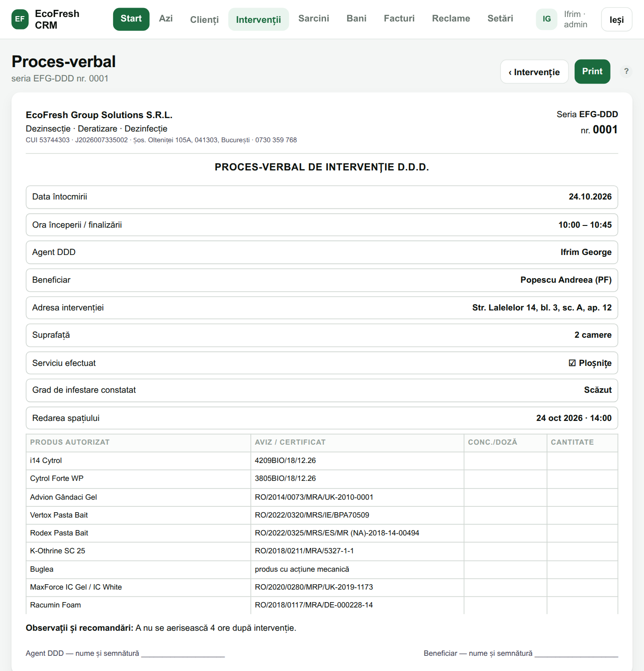Click the Ieși logout button

pyautogui.click(x=617, y=20)
